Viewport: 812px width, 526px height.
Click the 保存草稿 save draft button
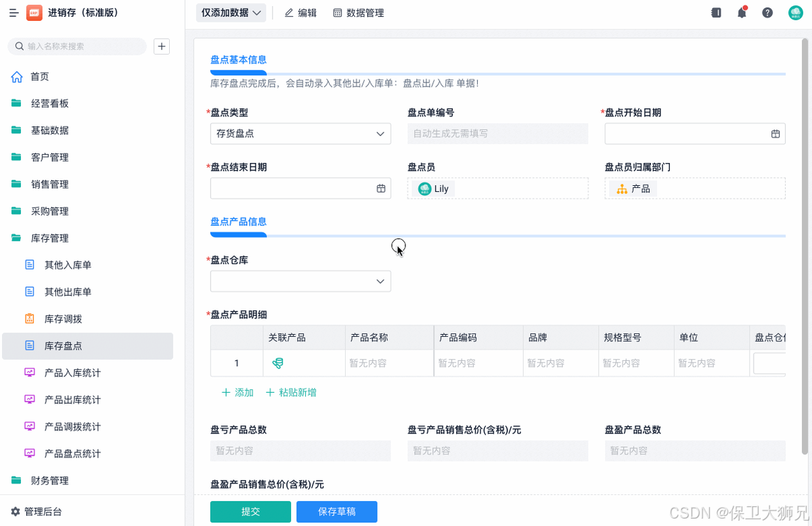pyautogui.click(x=337, y=512)
